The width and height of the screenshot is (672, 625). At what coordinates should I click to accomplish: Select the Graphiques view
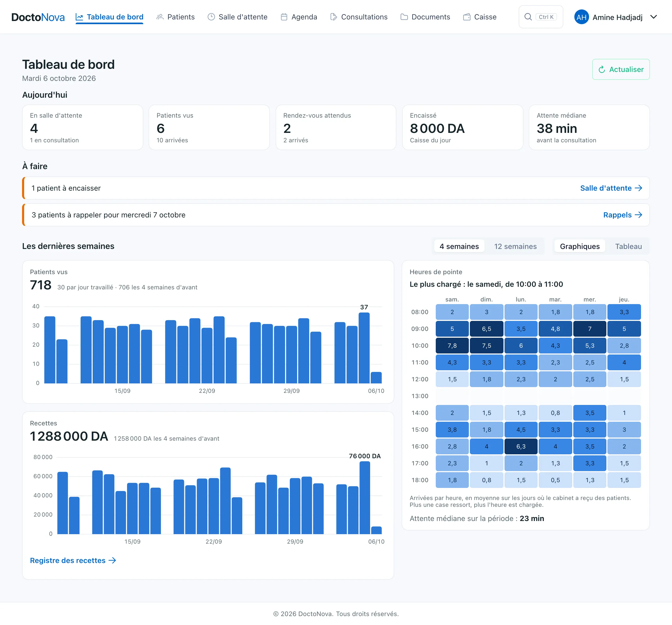click(x=580, y=246)
